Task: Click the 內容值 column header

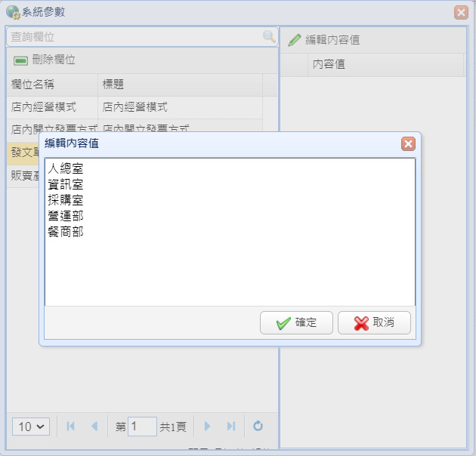Action: [385, 64]
